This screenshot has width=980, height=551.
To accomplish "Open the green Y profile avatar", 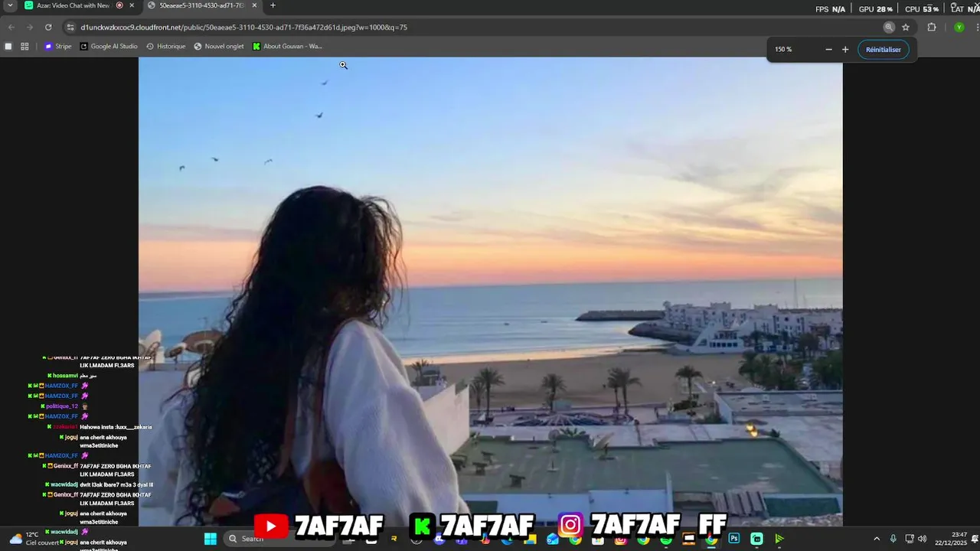I will pos(959,28).
